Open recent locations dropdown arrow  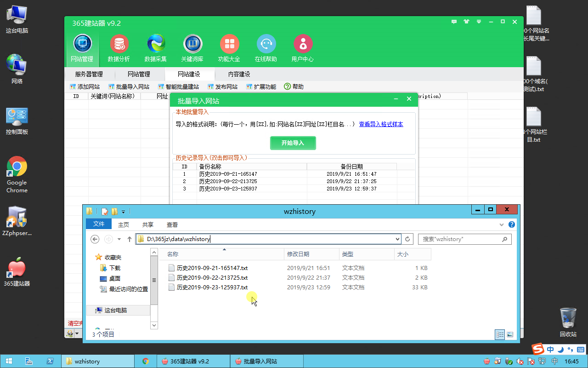click(119, 239)
